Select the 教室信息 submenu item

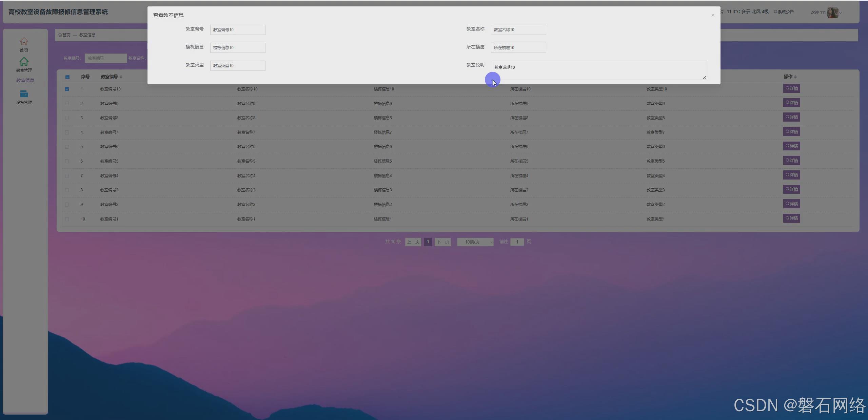[25, 80]
